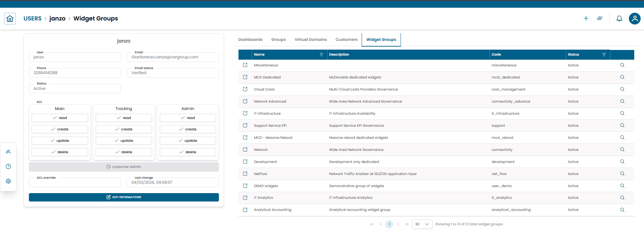644x233 pixels.
Task: Toggle the Tracking delete permission
Action: pos(124,152)
